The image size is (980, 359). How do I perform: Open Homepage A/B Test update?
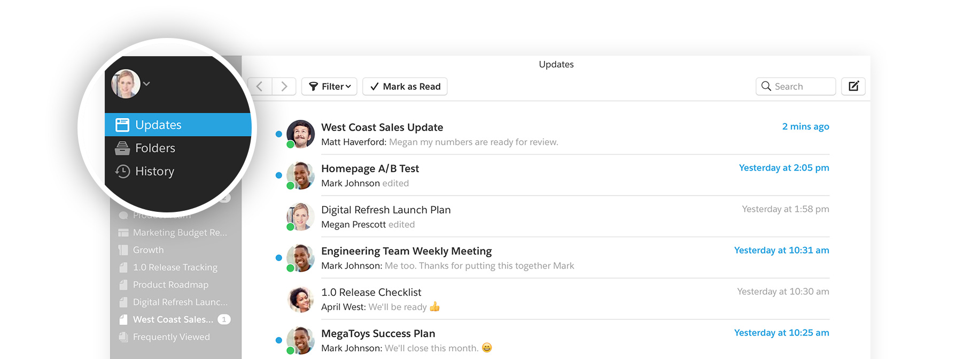point(370,169)
